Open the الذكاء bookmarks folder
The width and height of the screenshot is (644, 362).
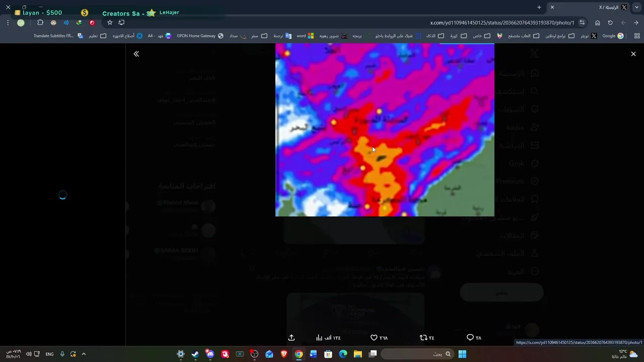coord(435,36)
